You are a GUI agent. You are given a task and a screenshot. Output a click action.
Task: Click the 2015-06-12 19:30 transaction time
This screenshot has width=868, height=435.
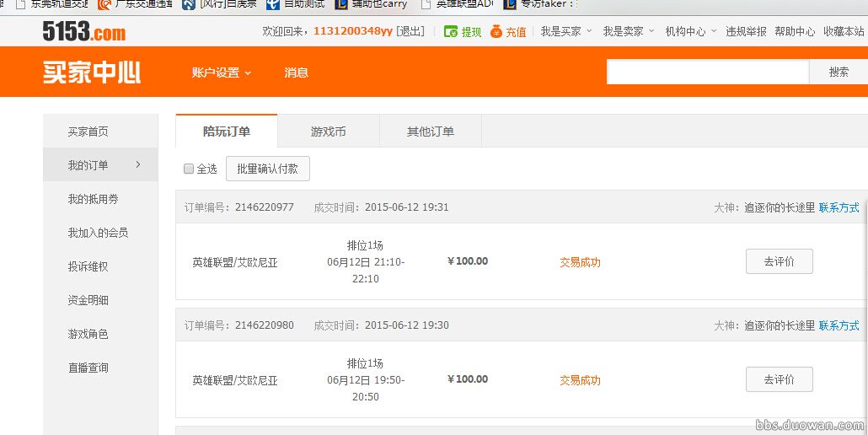click(407, 325)
